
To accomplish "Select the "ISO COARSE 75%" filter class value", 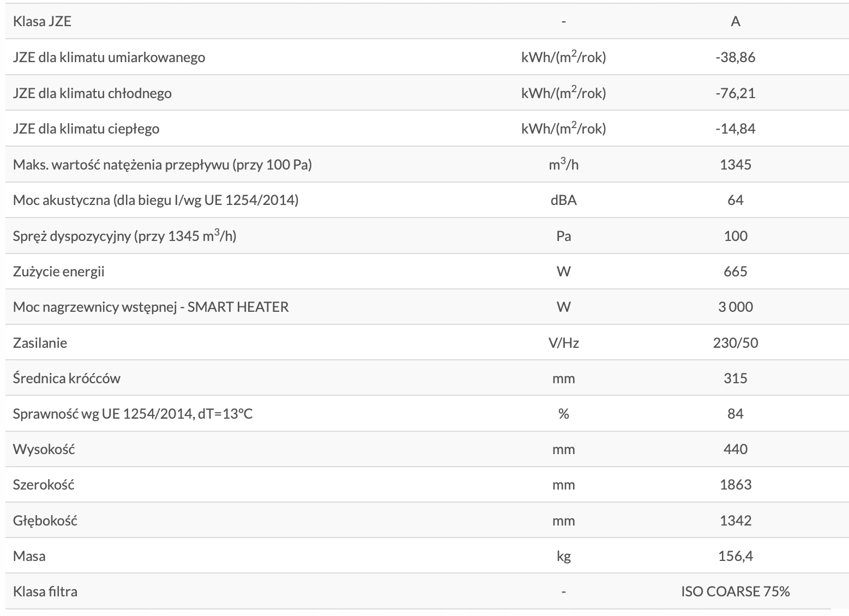I will (735, 591).
